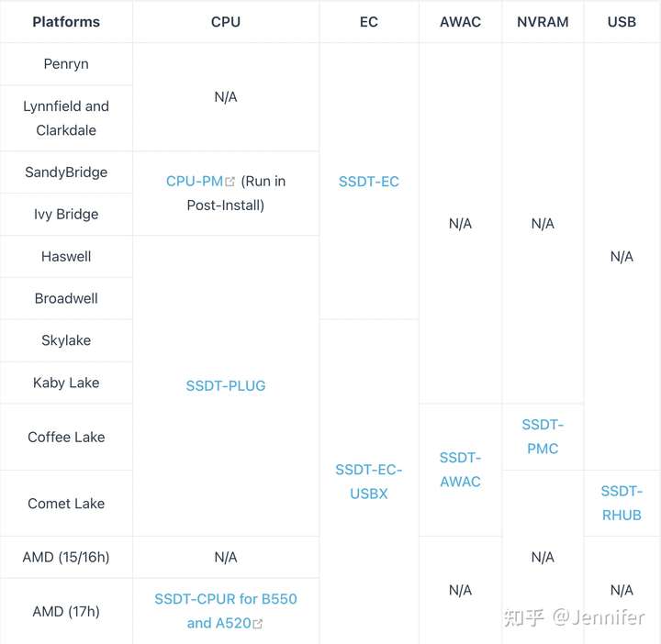The height and width of the screenshot is (644, 661).
Task: Open the SSDT-PLUG link
Action: (x=226, y=385)
